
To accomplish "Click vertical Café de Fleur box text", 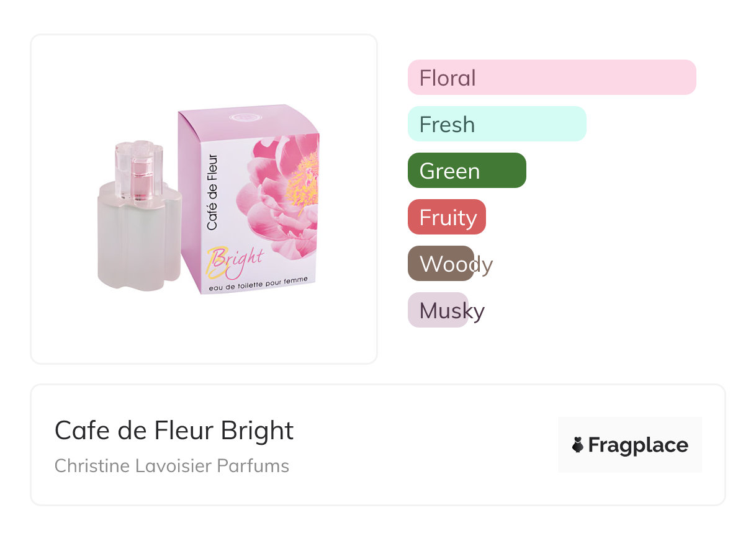I will pos(212,192).
